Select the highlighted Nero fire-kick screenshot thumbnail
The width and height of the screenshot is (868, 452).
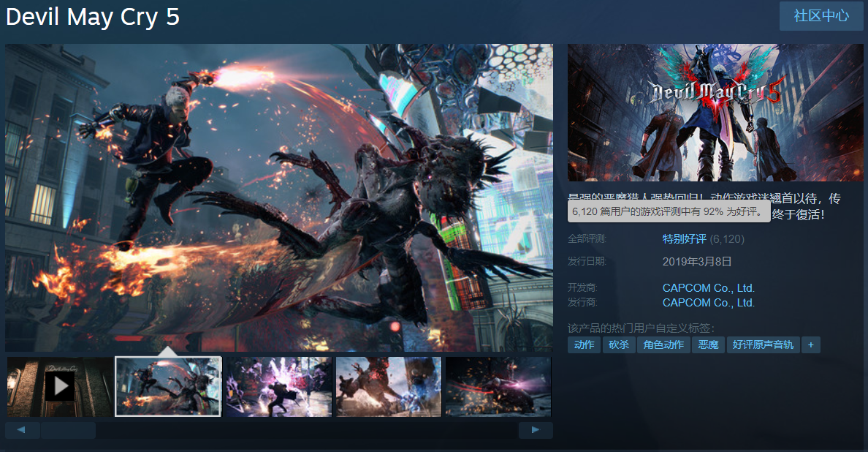pyautogui.click(x=168, y=387)
